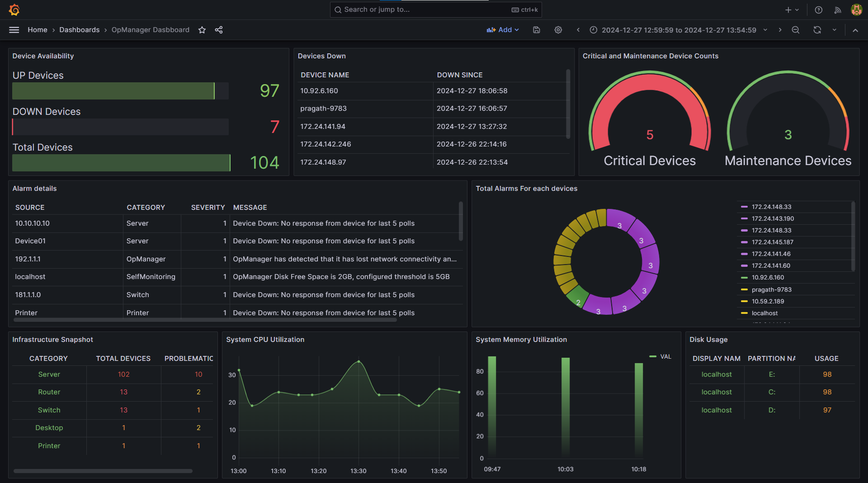Open the main navigation hamburger menu

pos(14,30)
